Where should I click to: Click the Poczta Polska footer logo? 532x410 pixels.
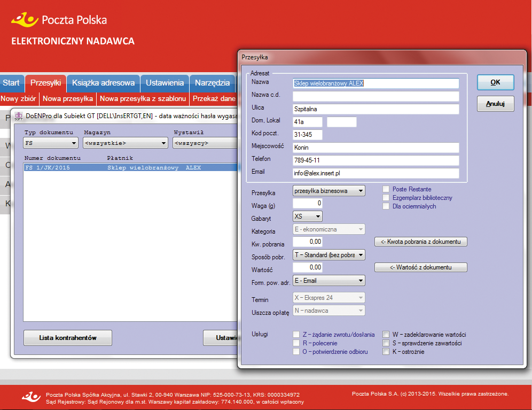31,397
